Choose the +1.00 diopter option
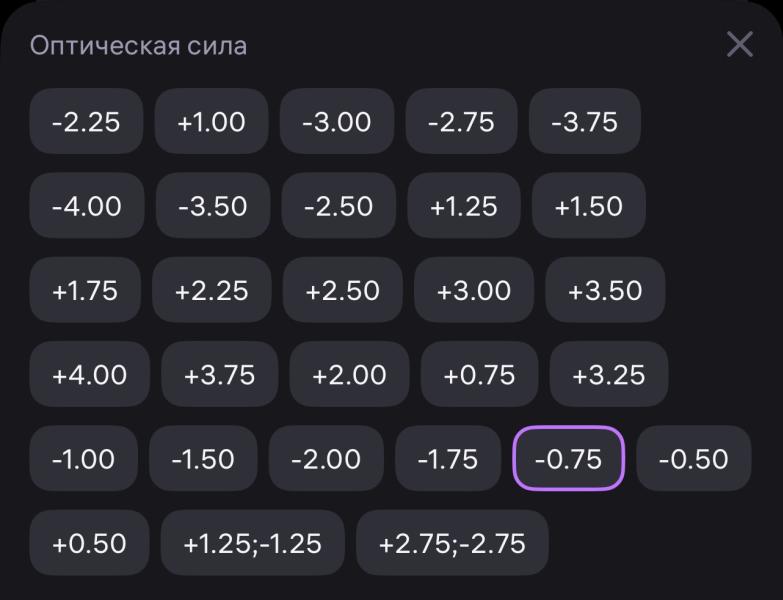Screen dimensions: 783x600 click(x=211, y=122)
